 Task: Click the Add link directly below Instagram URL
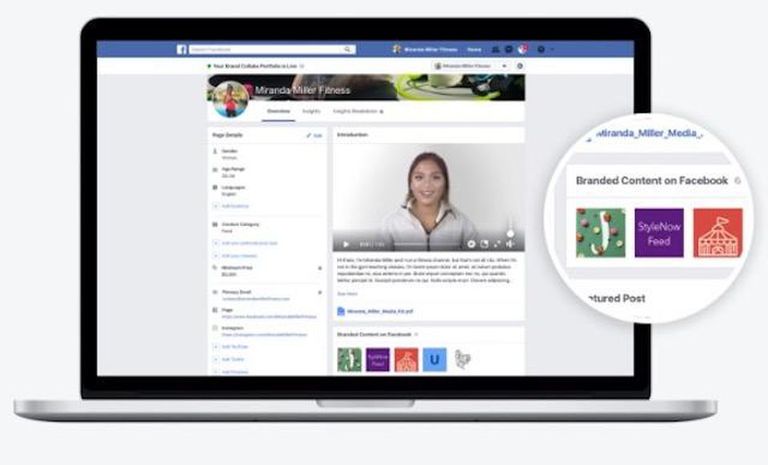click(231, 346)
